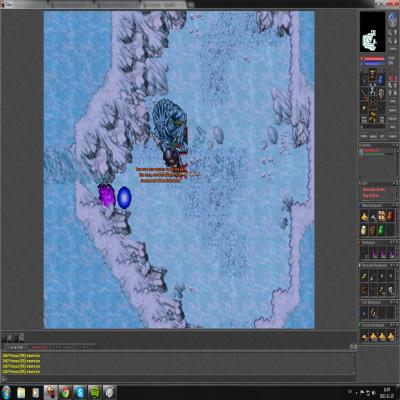
Task: Click the Logout button
Action: coord(393,137)
